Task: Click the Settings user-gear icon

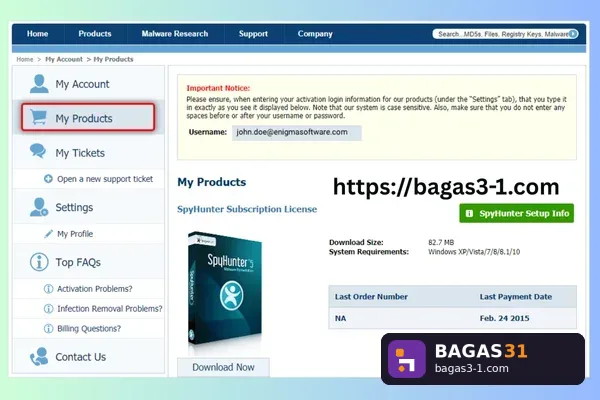Action: click(x=39, y=207)
